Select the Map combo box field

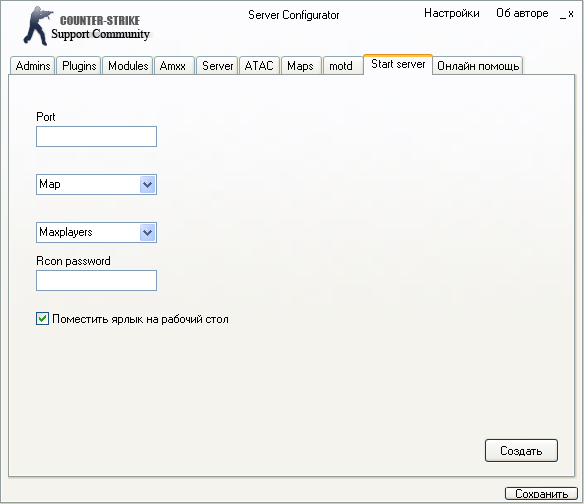(x=96, y=184)
